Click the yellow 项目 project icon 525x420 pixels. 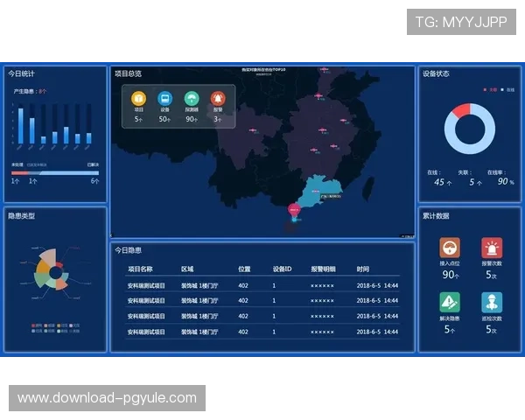coord(137,99)
